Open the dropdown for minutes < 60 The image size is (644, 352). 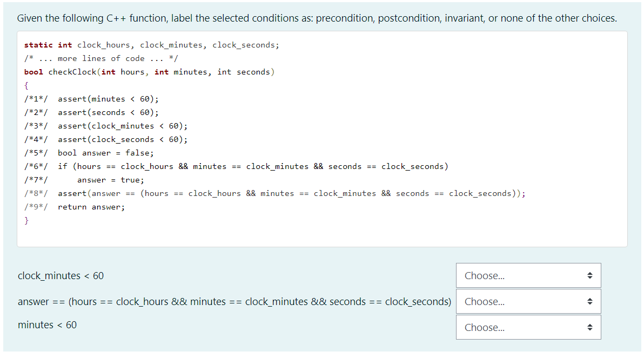[x=528, y=327]
